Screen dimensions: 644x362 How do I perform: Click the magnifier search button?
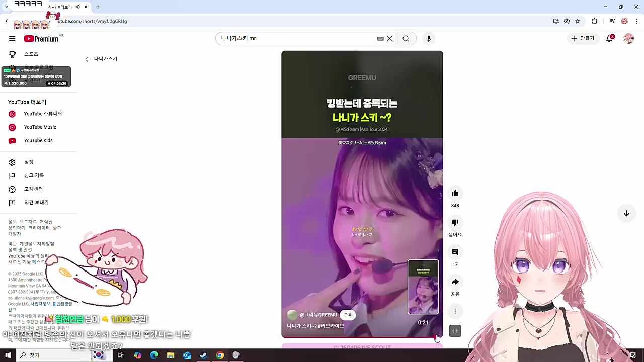coord(406,39)
